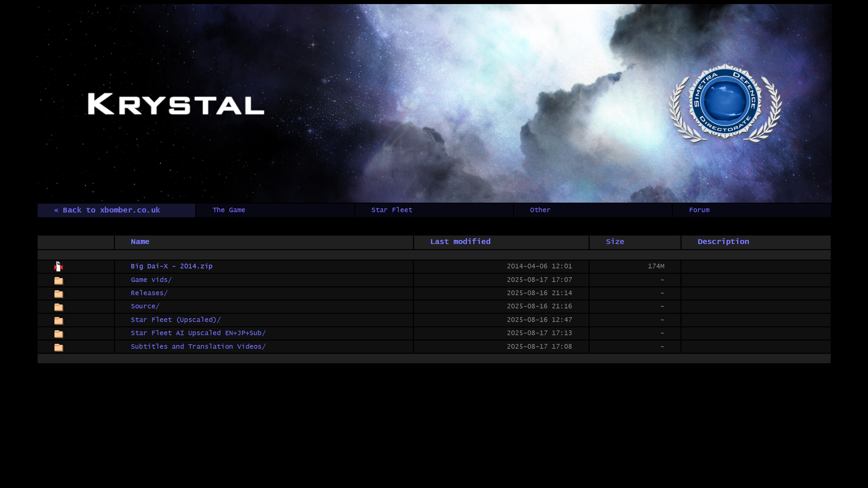Image resolution: width=868 pixels, height=488 pixels.
Task: Open the Releases/ directory link
Action: click(149, 293)
